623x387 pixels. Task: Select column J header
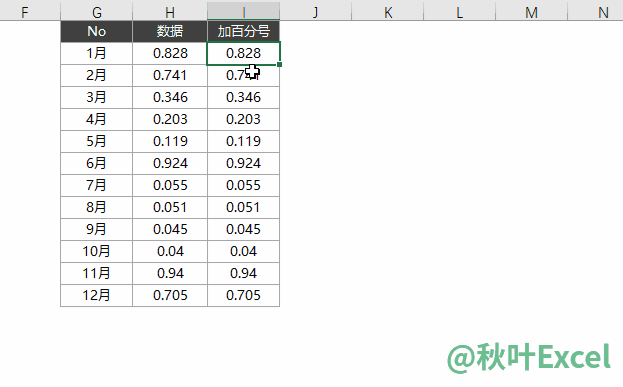click(315, 12)
